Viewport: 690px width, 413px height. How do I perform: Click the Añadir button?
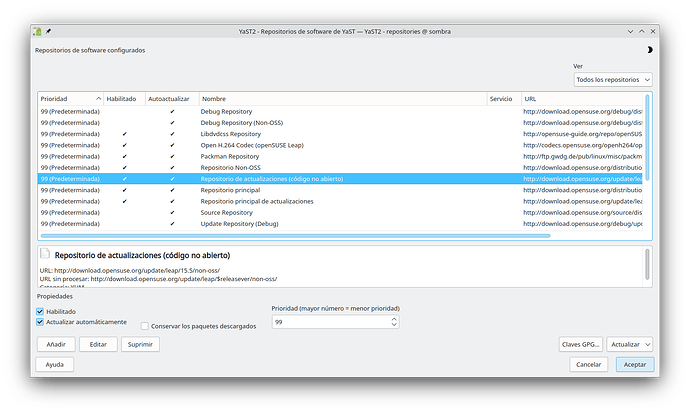coord(56,344)
